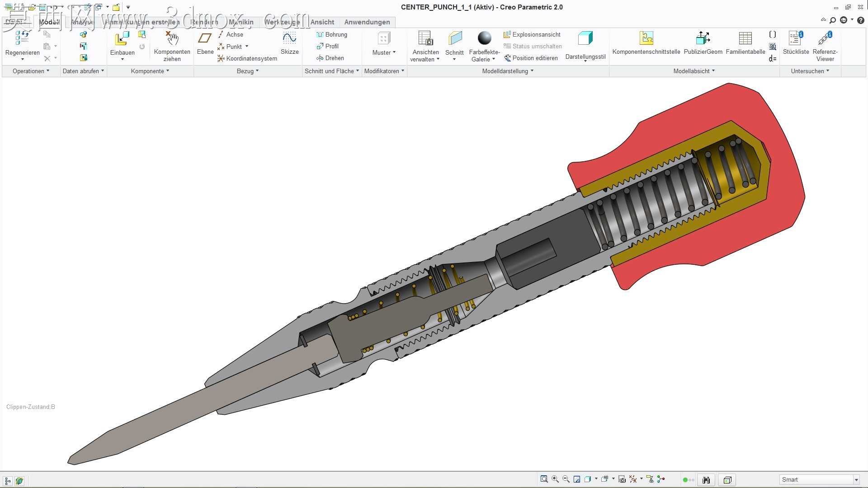Open the help question mark icon
Viewport: 868px width, 488px height.
(861, 20)
